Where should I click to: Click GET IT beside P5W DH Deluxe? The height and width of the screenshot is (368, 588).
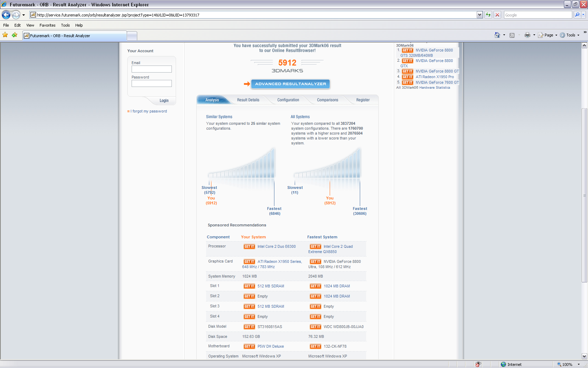point(249,346)
